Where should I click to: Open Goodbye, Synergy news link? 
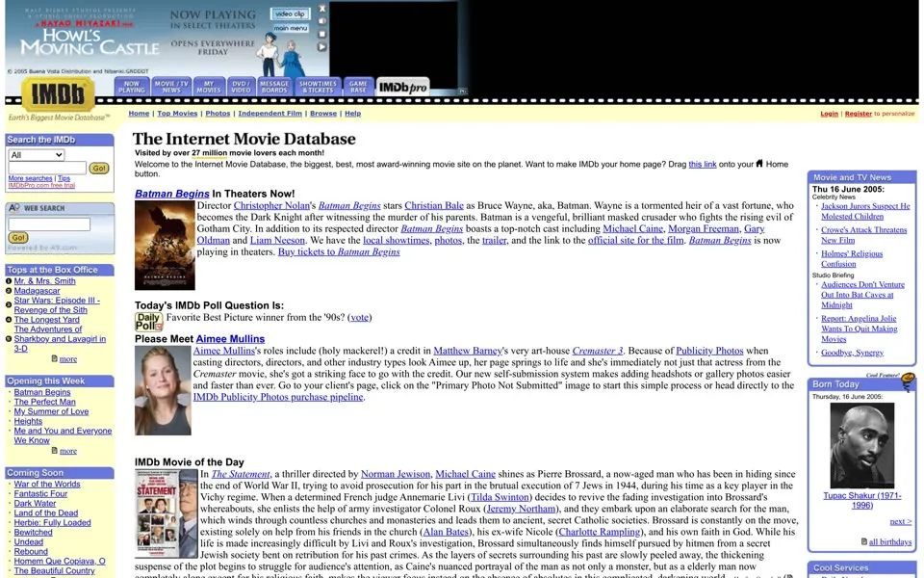[852, 353]
